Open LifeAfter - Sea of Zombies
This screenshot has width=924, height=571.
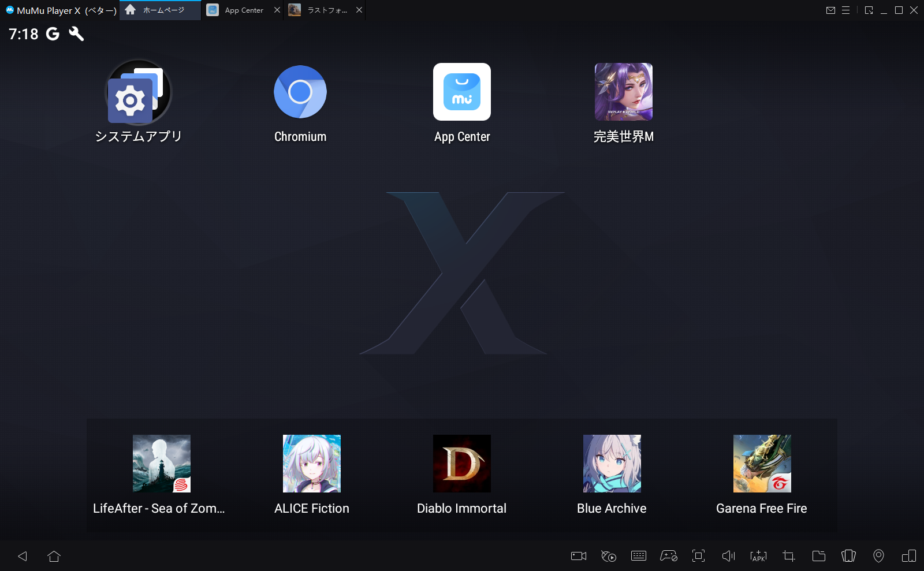(162, 464)
